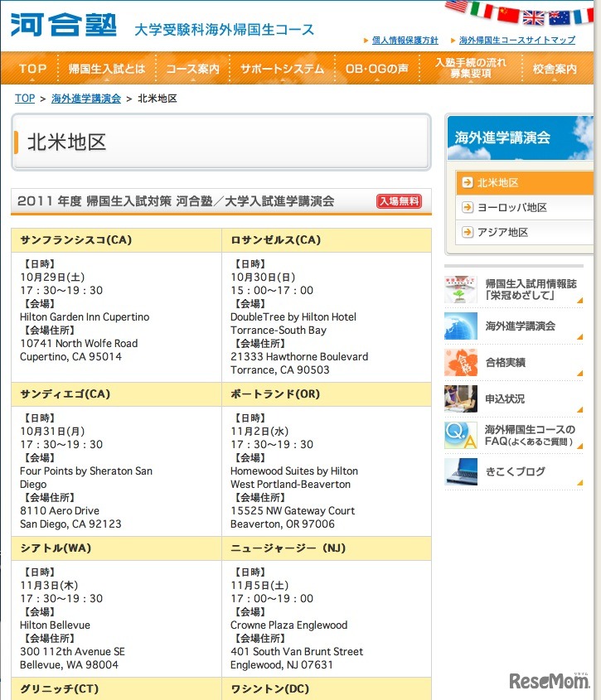Open 個人情報保護方針 link
The width and height of the screenshot is (601, 700).
pyautogui.click(x=405, y=41)
